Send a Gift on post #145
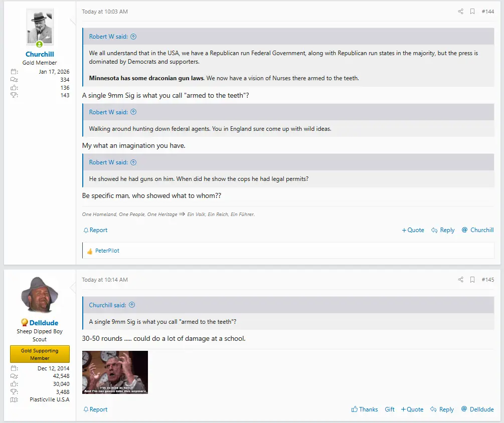Screen dimensions: 504x423 click(390, 409)
